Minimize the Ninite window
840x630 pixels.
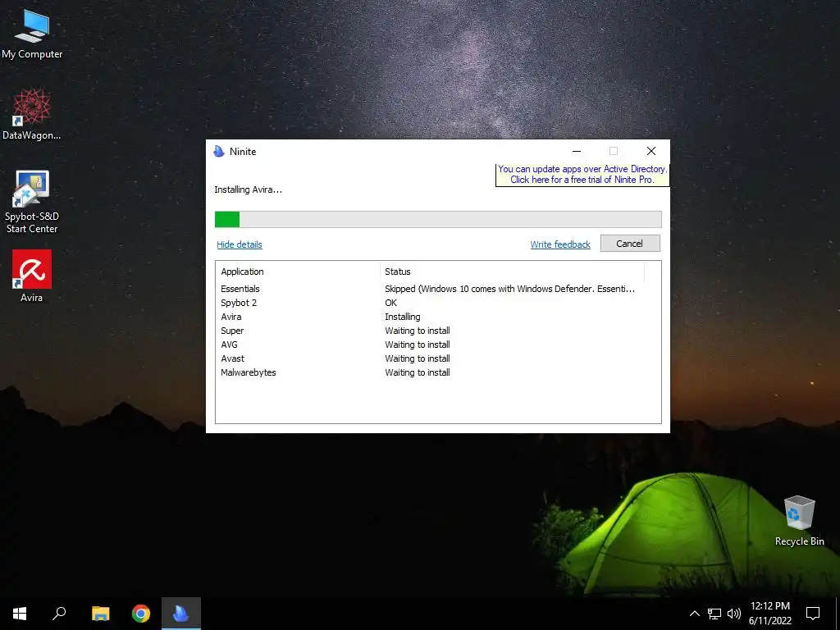click(577, 152)
